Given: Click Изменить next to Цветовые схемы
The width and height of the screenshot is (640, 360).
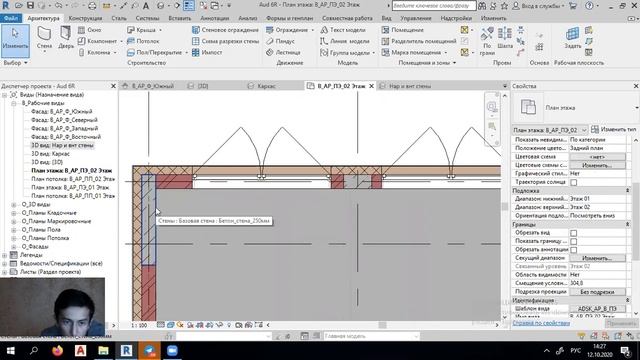Looking at the screenshot, I should tap(597, 165).
